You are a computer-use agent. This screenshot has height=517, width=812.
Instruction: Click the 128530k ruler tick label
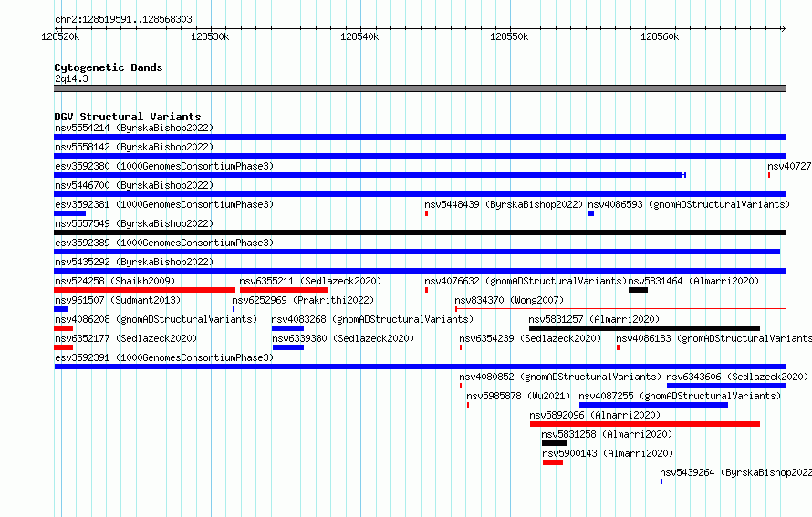(x=210, y=36)
